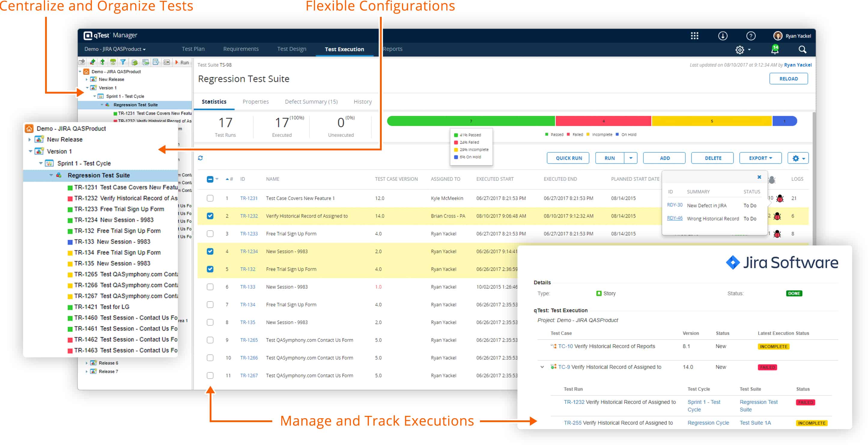Screen dimensions: 868x445
Task: Expand the Release 6 tree node
Action: [x=86, y=363]
